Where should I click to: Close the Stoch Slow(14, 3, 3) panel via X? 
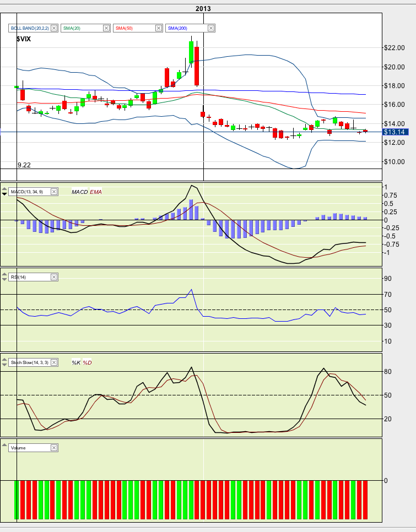click(54, 362)
